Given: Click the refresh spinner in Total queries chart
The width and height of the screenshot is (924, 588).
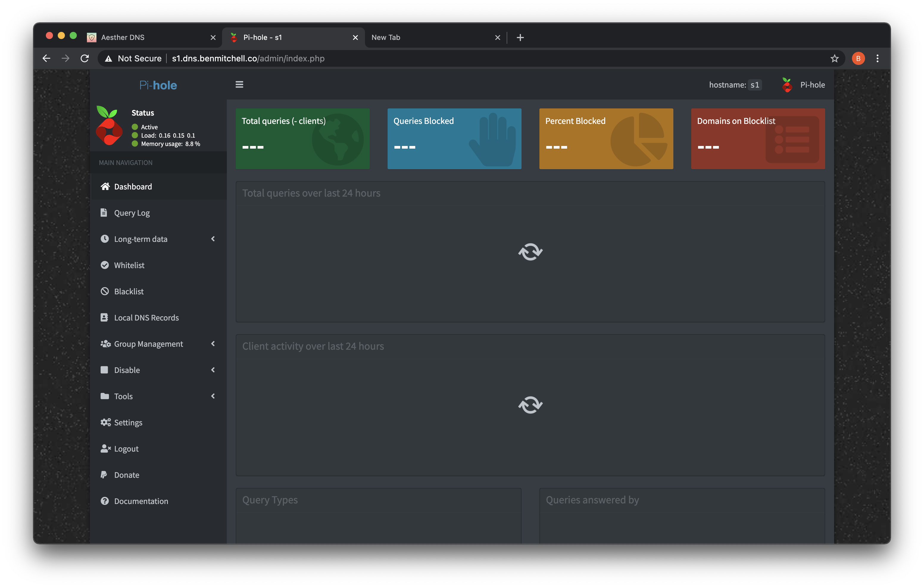Looking at the screenshot, I should click(530, 252).
